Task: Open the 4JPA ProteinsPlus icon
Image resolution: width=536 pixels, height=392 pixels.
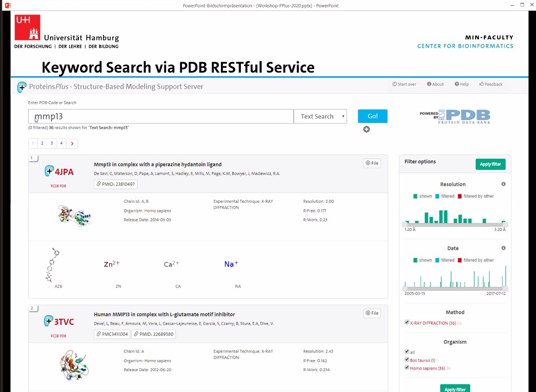Action: [49, 171]
